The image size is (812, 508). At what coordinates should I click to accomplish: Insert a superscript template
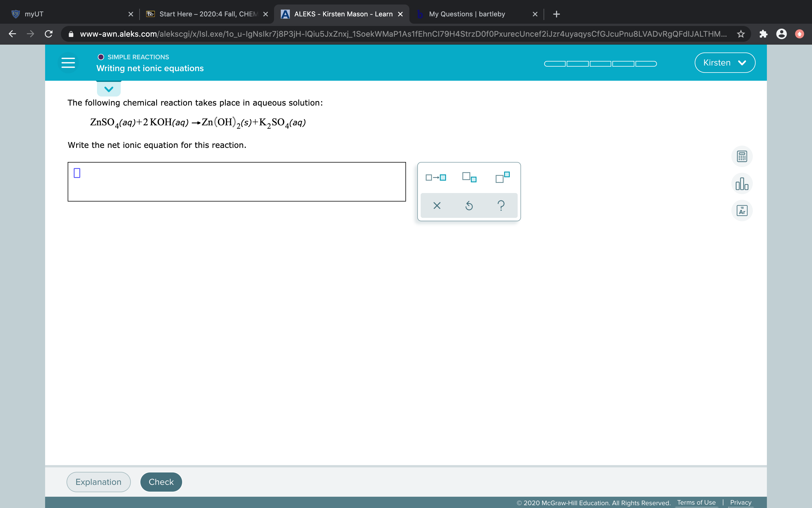[502, 177]
